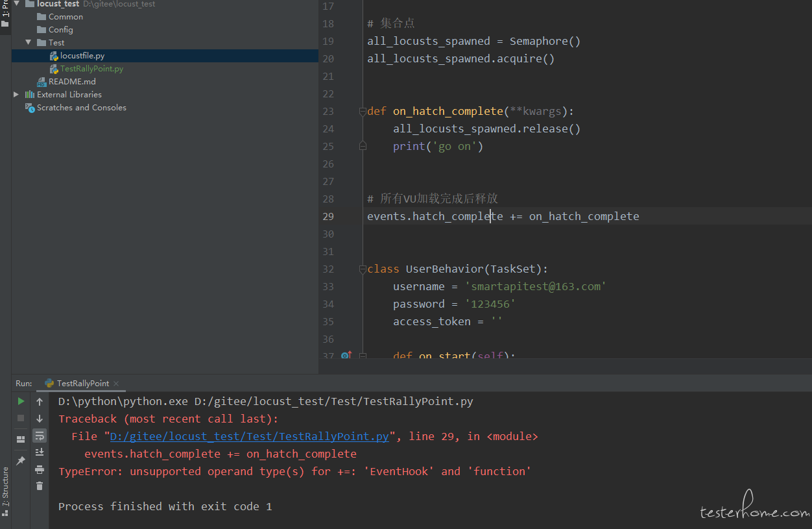Toggle Scroll to End in Run console

coord(40,452)
